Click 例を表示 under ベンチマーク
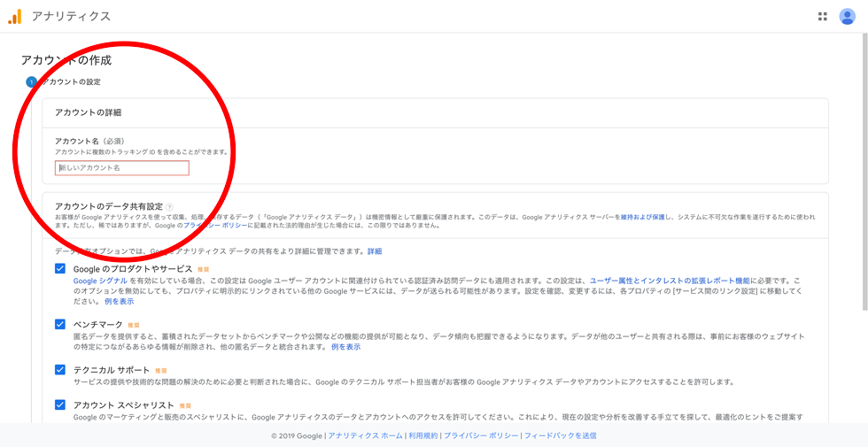868x447 pixels. (346, 347)
